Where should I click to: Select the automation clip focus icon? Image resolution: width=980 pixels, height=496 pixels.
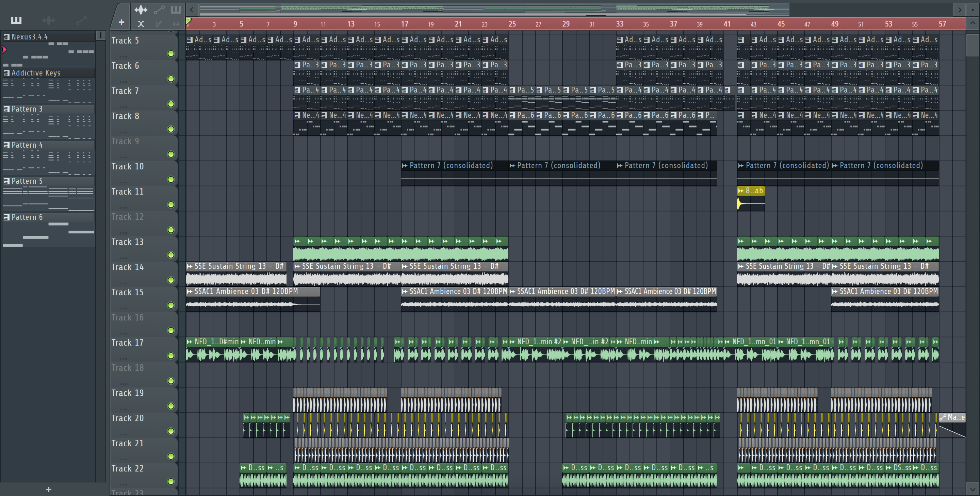click(159, 10)
